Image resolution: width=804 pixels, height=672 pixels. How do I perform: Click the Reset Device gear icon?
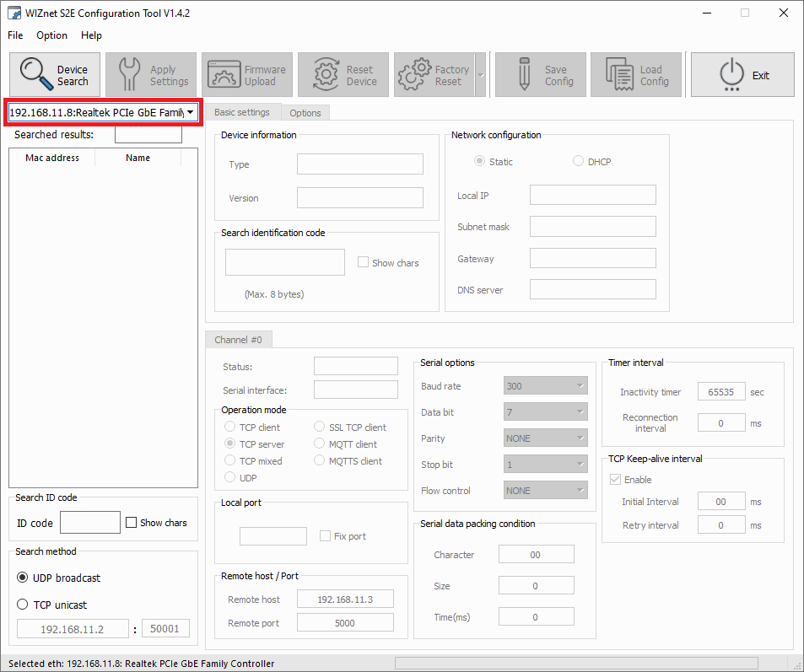click(326, 75)
